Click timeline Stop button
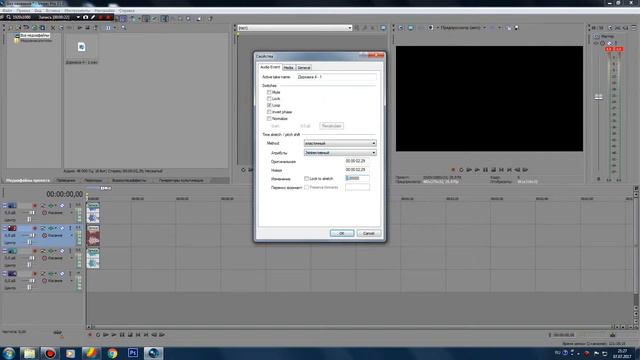This screenshot has width=640, height=360. [130, 335]
